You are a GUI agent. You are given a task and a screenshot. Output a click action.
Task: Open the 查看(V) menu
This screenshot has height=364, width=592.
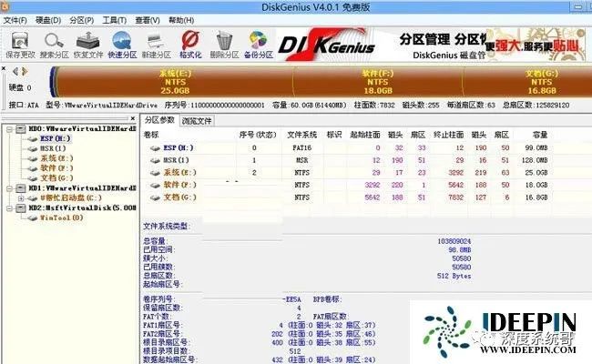click(x=148, y=20)
